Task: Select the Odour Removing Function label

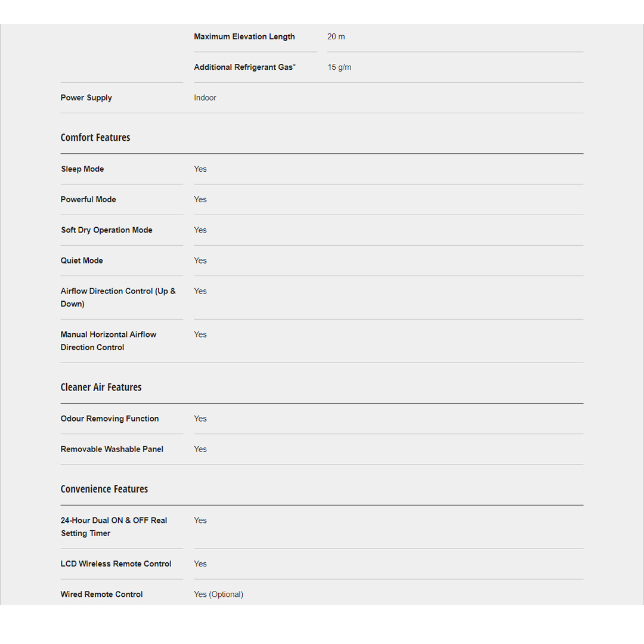Action: coord(110,419)
